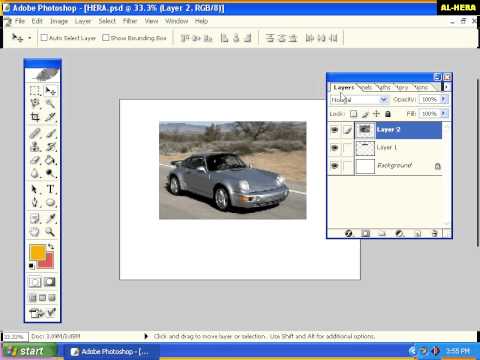Viewport: 480px width, 360px height.
Task: Hide Layer 2 visibility eye
Action: click(334, 130)
